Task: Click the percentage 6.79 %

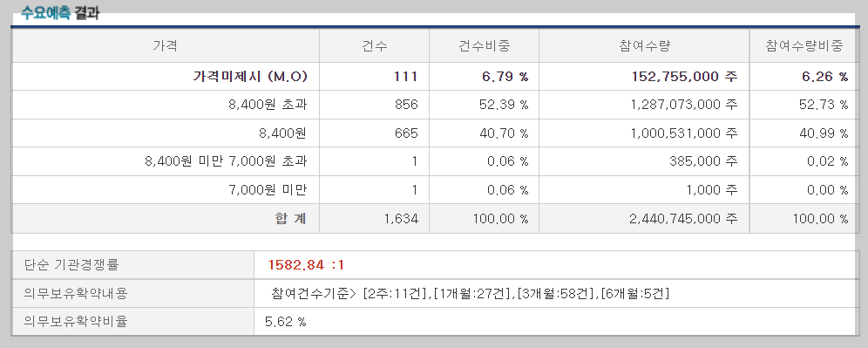Action: 505,77
